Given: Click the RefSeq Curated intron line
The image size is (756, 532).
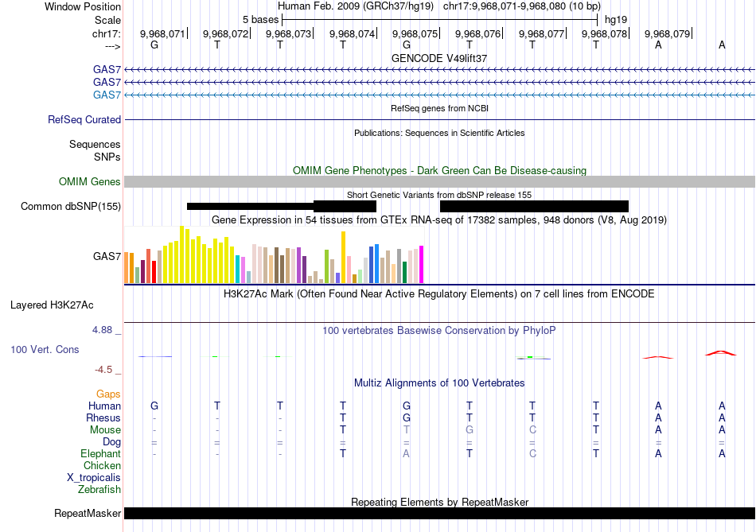Looking at the screenshot, I should click(x=439, y=119).
